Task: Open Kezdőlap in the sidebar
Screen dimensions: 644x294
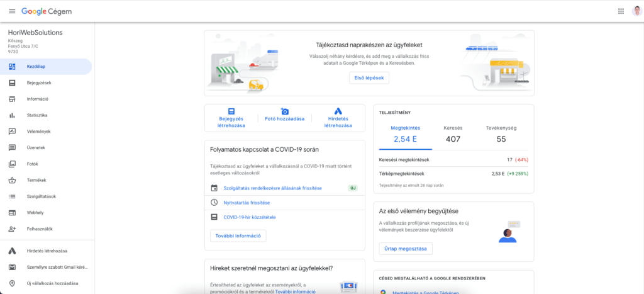Action: click(46, 67)
